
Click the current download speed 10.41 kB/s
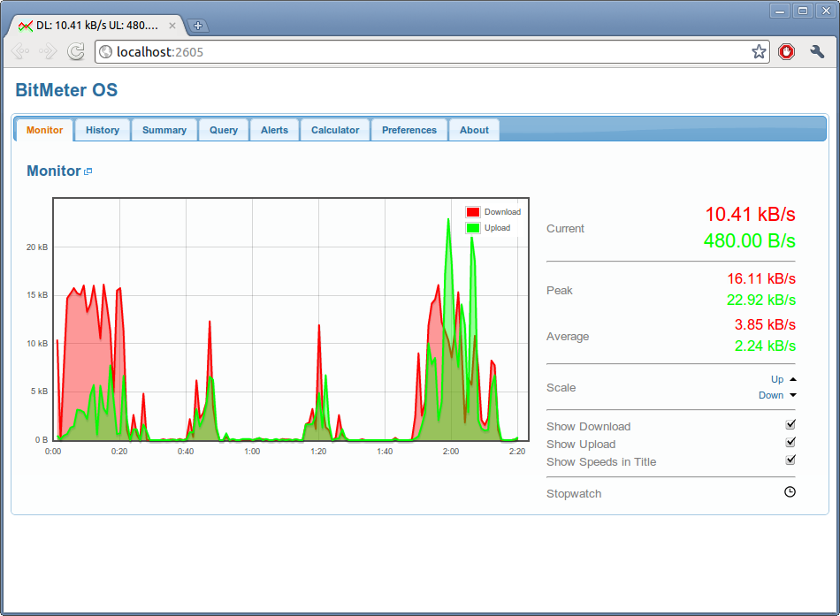(750, 214)
